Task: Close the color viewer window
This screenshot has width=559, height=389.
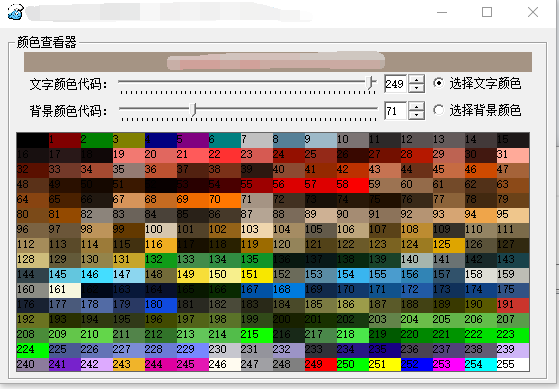Action: click(x=533, y=12)
